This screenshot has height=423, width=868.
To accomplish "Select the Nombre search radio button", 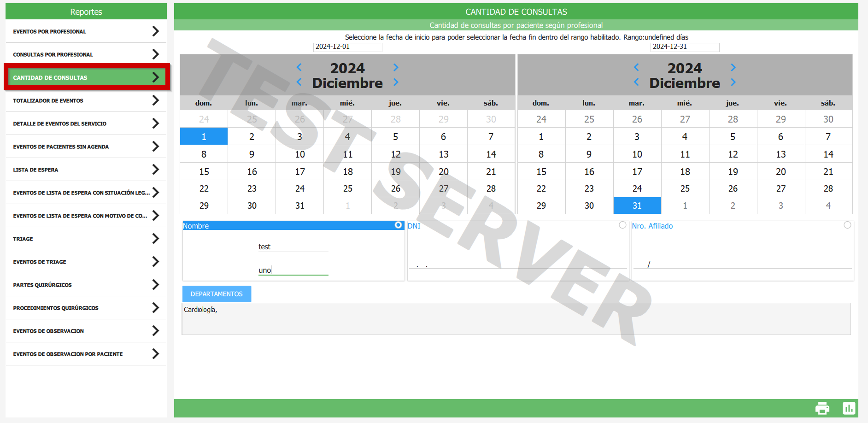I will [x=398, y=225].
